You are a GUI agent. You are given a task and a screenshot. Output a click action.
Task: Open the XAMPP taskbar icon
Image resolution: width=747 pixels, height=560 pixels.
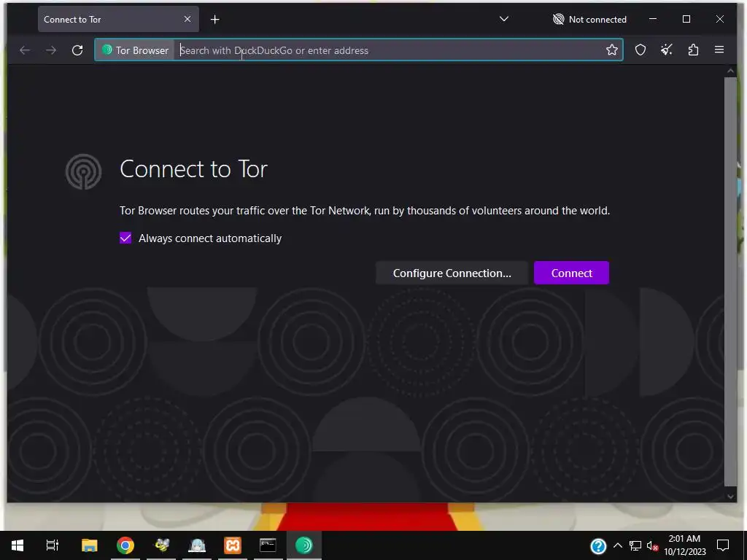[x=233, y=545]
